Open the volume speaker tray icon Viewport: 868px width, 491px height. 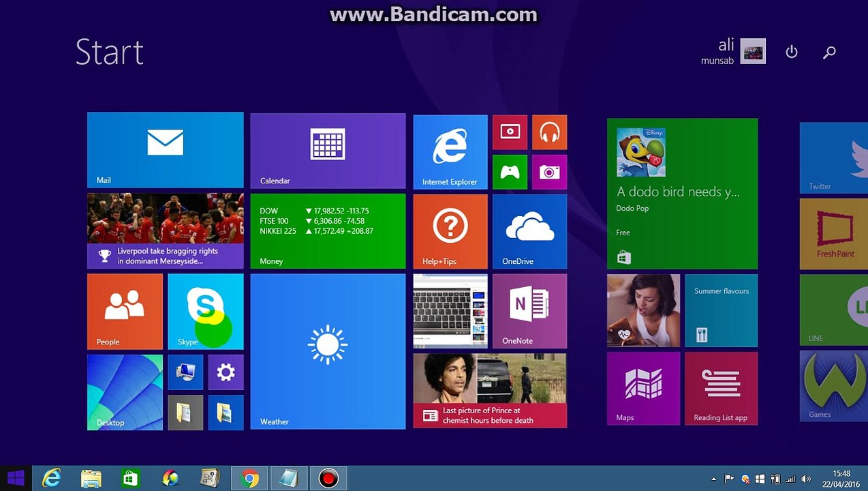pyautogui.click(x=807, y=479)
